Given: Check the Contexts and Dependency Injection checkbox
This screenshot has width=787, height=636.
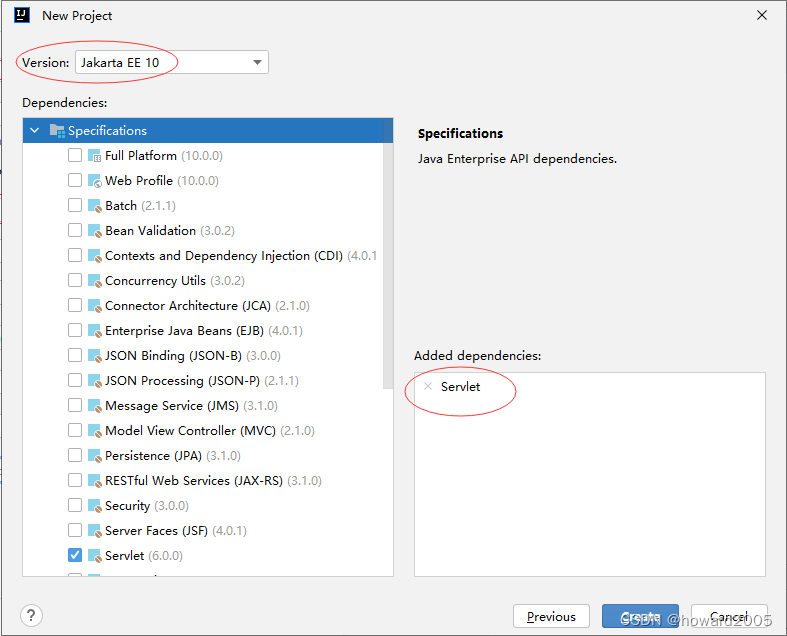Looking at the screenshot, I should click(75, 256).
